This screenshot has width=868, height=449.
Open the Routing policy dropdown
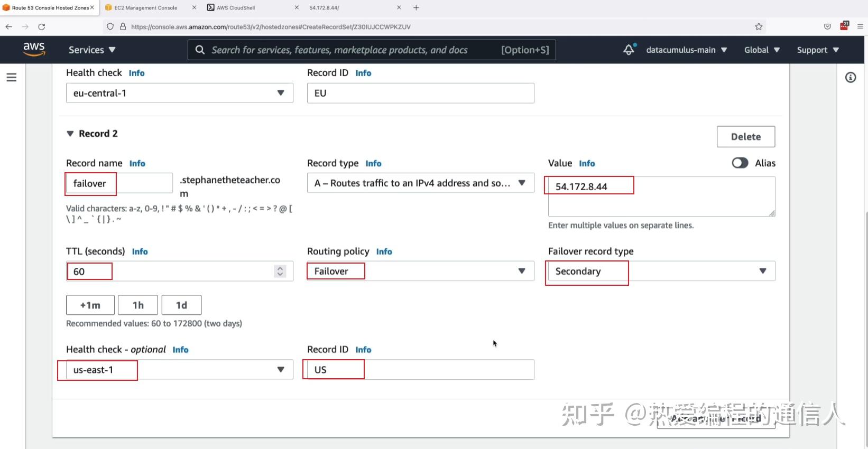coord(421,271)
